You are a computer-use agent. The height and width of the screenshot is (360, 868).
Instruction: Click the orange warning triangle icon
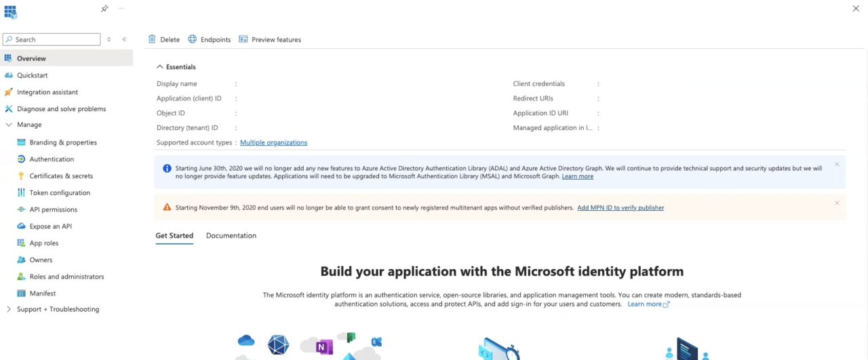pos(167,207)
